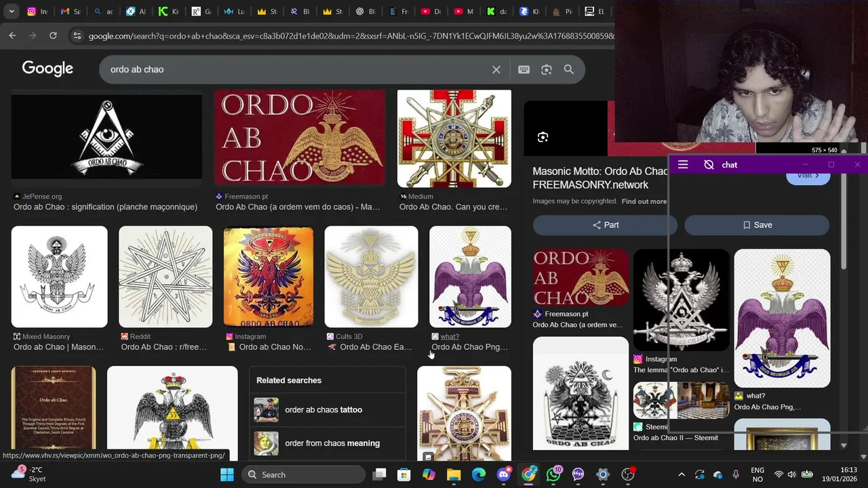The image size is (868, 488).
Task: Open WhatsApp from the taskbar
Action: (554, 474)
